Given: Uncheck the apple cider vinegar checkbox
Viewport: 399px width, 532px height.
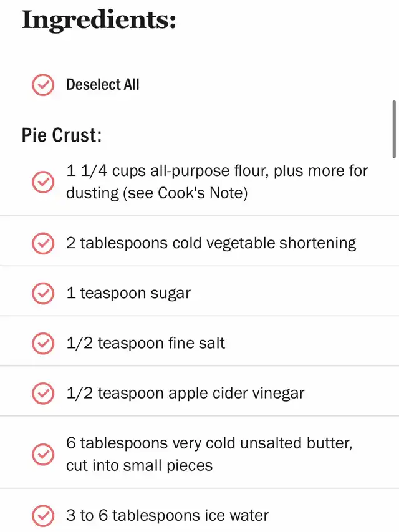Looking at the screenshot, I should [x=43, y=394].
